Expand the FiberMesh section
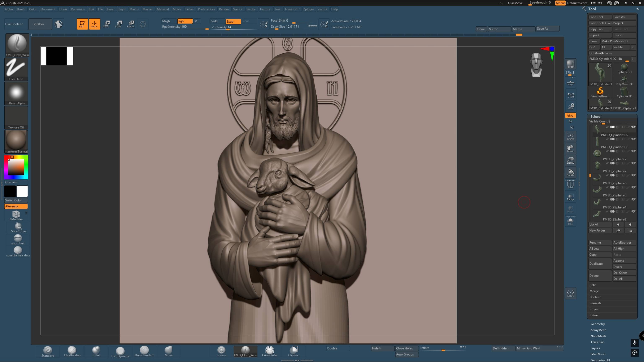This screenshot has width=644, height=362. tap(598, 354)
